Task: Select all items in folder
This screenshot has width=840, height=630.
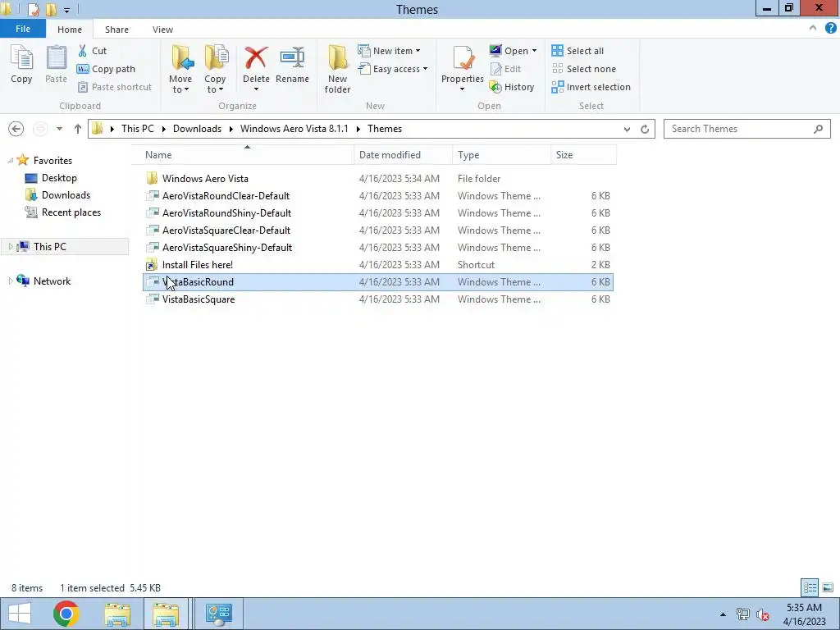Action: [x=577, y=51]
